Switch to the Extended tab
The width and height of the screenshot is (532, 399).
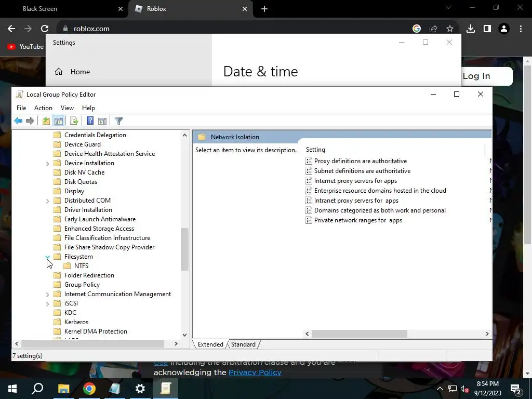210,344
